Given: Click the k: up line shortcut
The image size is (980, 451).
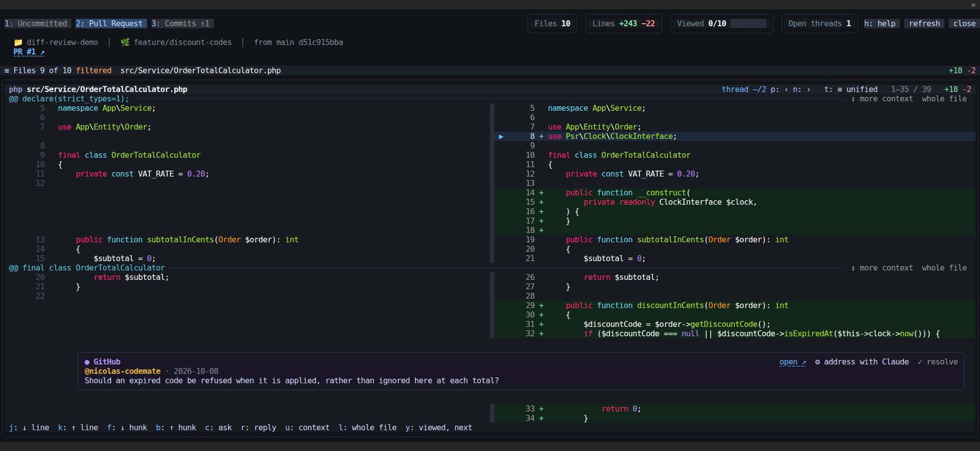Looking at the screenshot, I should click(x=78, y=428).
